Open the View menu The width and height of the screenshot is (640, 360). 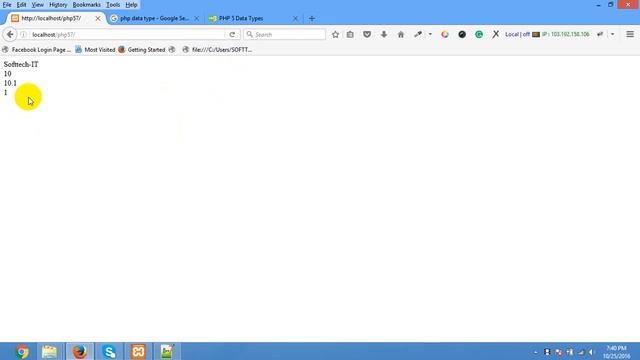38,5
